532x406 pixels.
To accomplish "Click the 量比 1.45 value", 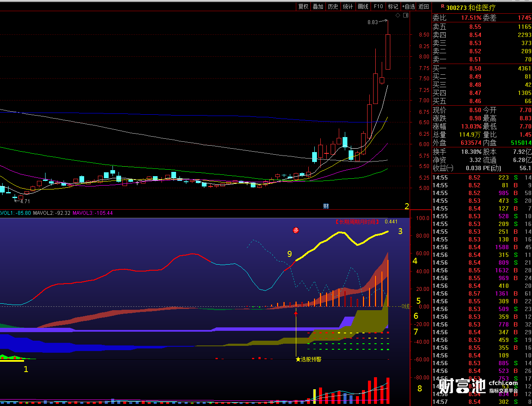I will coord(526,135).
